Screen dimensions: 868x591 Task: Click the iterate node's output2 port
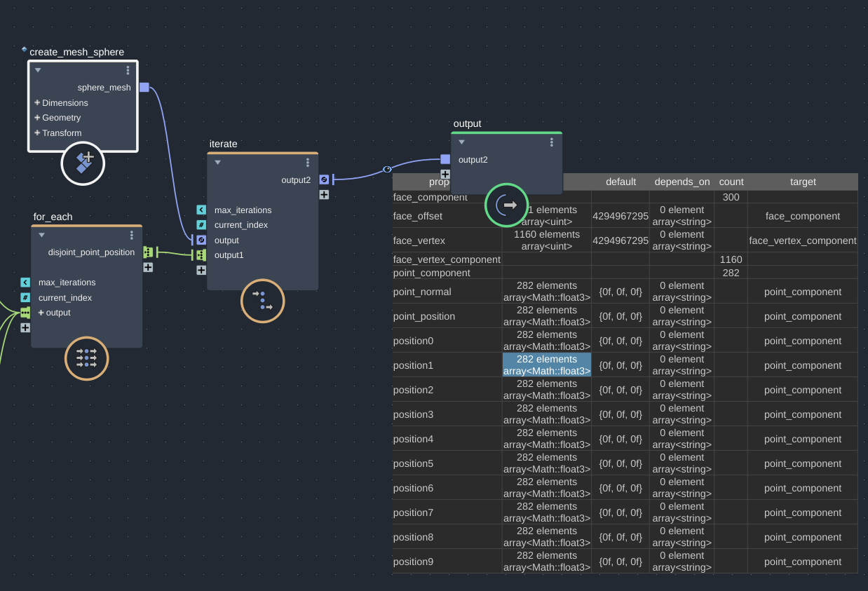pos(324,179)
